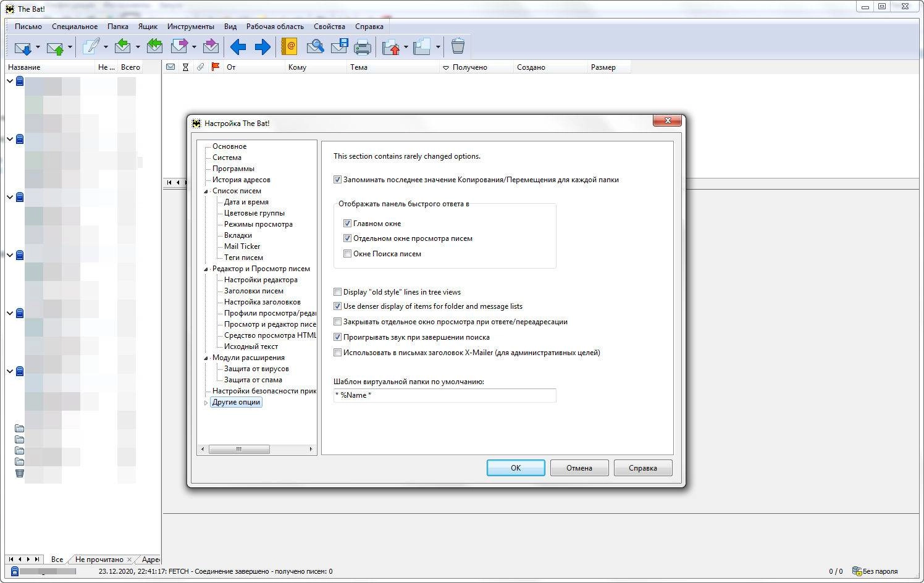This screenshot has height=583, width=924.
Task: Toggle Отдельном окне просмотра писем checkbox
Action: point(348,238)
